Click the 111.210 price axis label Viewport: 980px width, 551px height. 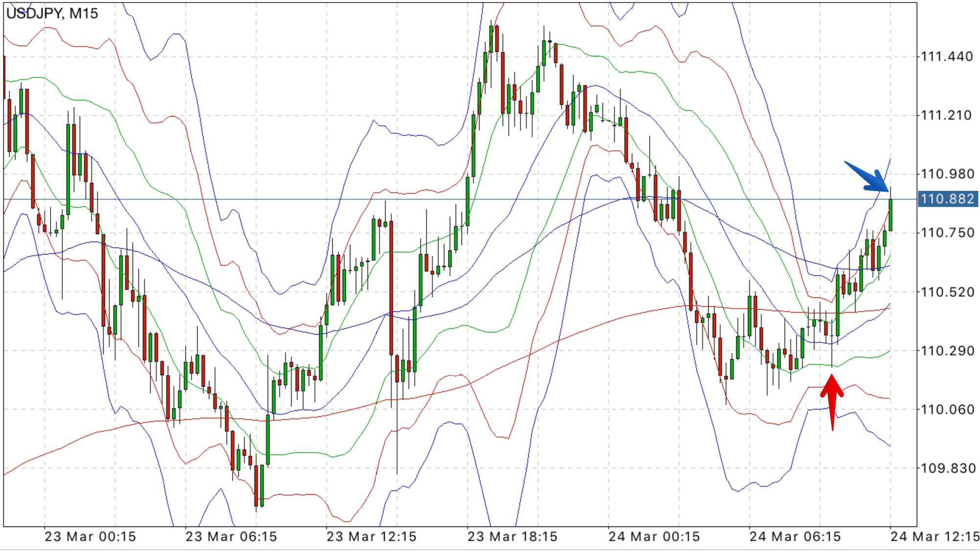click(947, 115)
